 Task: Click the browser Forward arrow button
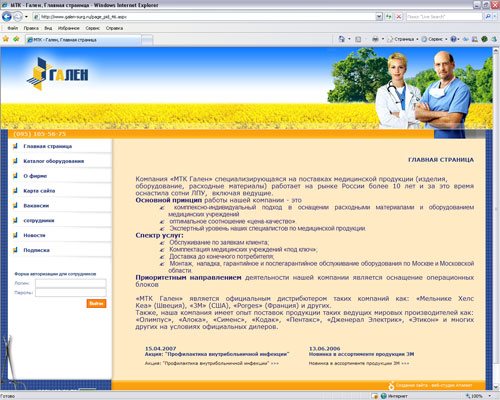pyautogui.click(x=18, y=16)
